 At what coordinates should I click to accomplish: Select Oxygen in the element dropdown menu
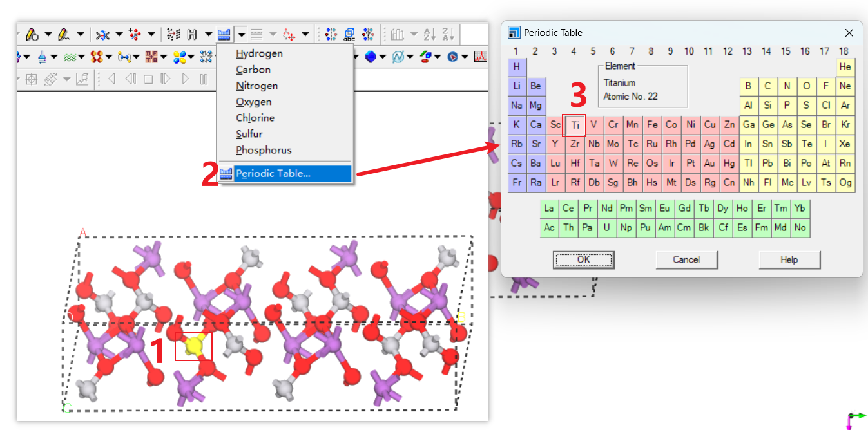coord(253,102)
